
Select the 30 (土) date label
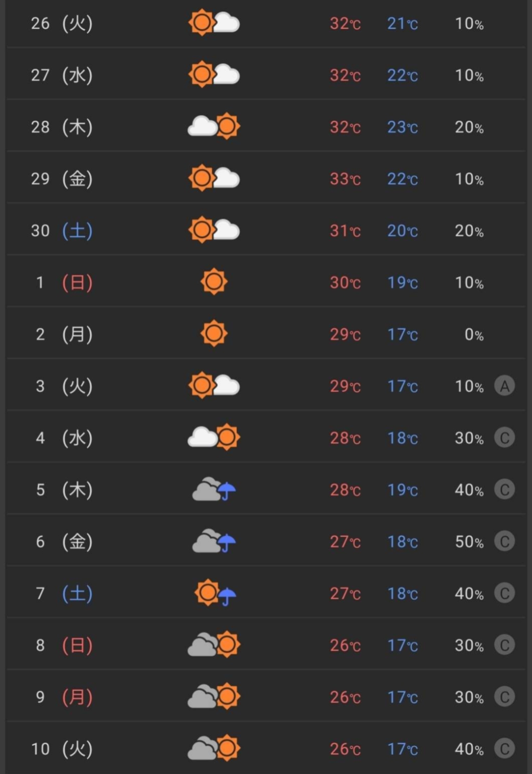[62, 231]
